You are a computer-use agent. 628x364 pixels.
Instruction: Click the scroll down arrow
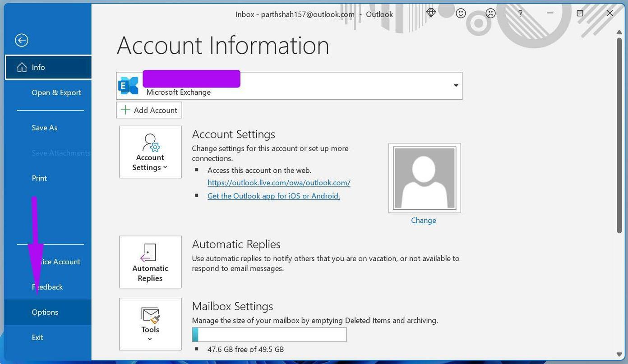tap(619, 355)
